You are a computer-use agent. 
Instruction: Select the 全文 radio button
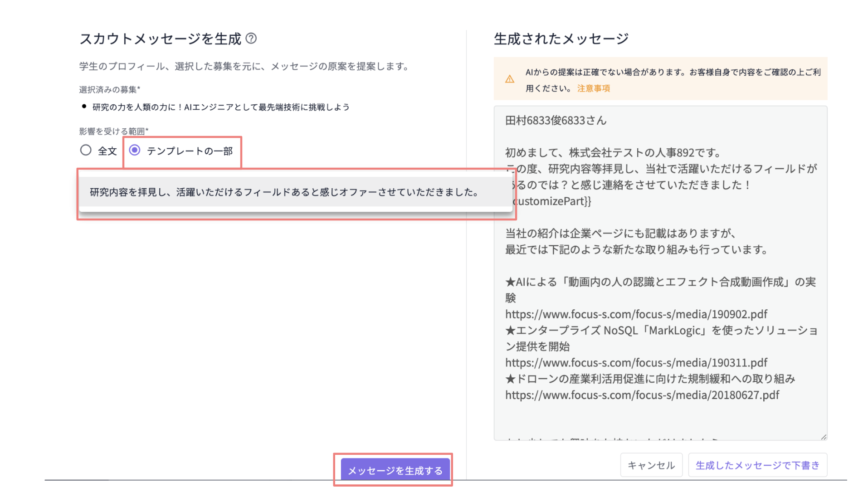(86, 150)
